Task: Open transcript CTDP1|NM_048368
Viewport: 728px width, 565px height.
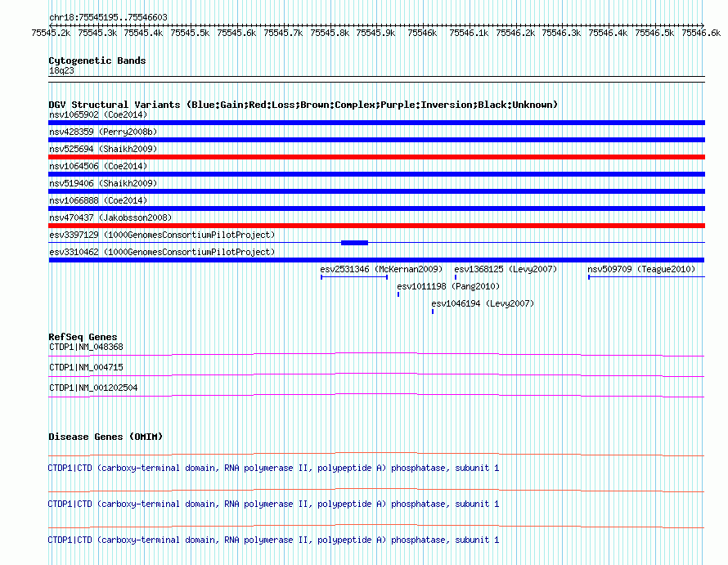Action: [x=87, y=347]
